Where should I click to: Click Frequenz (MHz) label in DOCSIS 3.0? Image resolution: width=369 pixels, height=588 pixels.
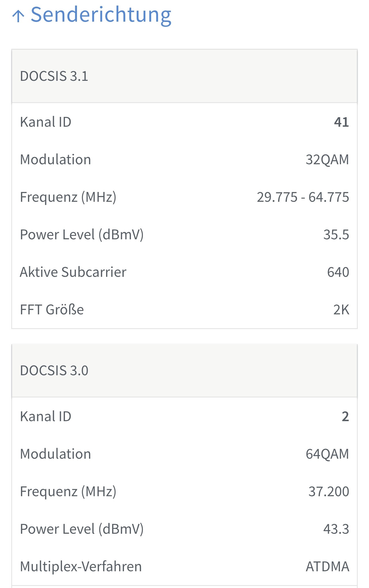click(x=68, y=492)
